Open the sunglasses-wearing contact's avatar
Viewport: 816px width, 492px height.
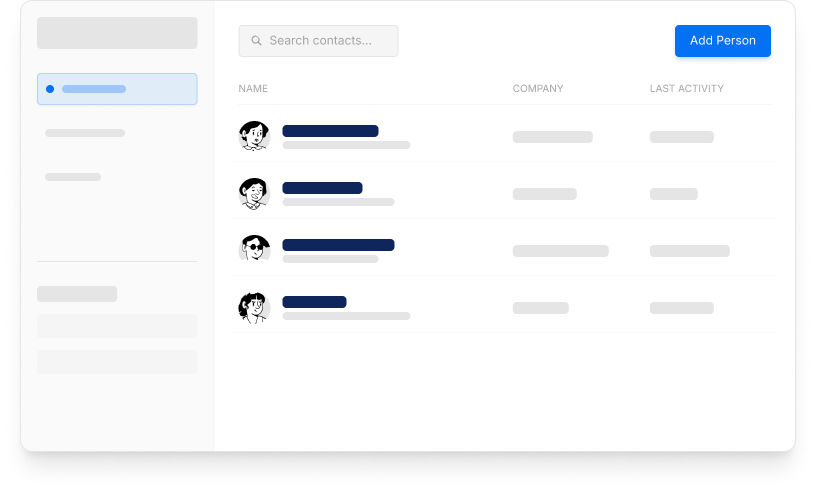(254, 250)
